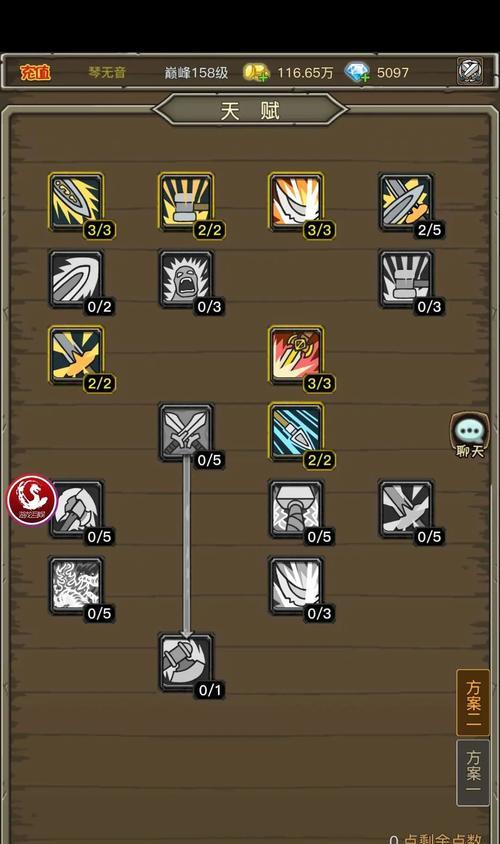The width and height of the screenshot is (500, 844).
Task: Pick the crossed swords talent 0/5
Action: pos(186,432)
